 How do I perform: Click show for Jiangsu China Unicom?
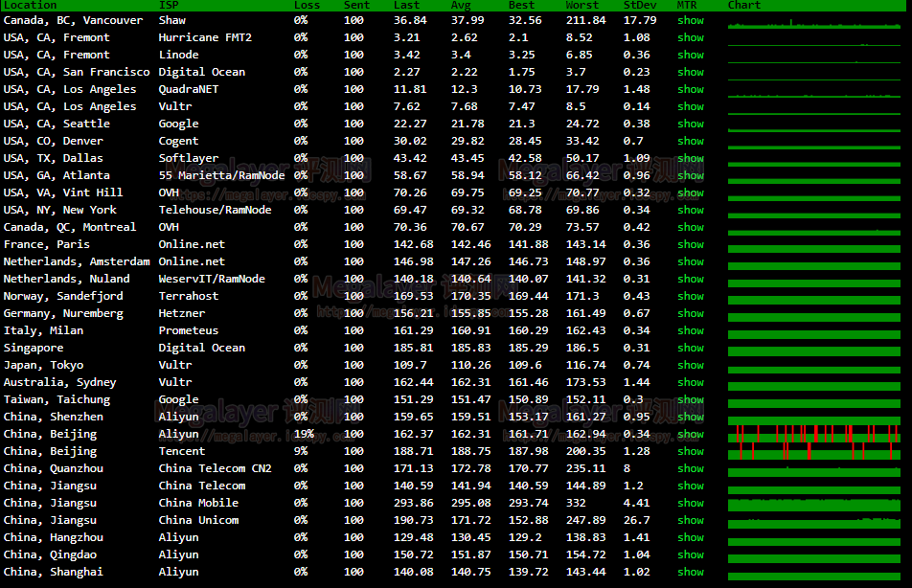[691, 521]
